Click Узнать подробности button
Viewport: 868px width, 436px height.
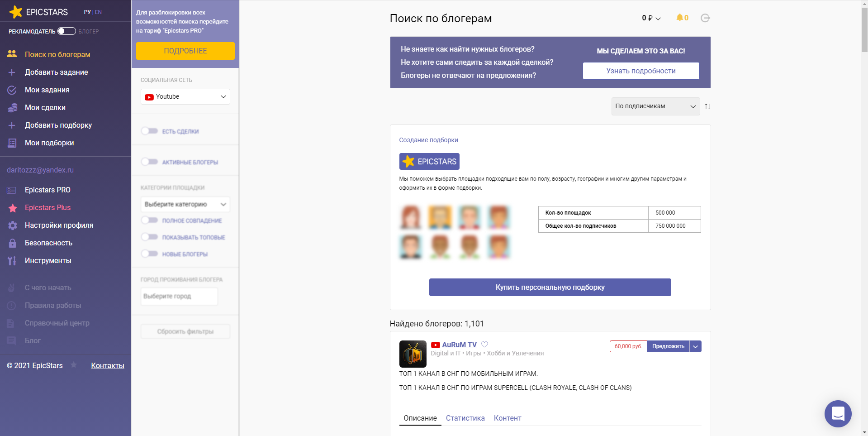tap(641, 71)
